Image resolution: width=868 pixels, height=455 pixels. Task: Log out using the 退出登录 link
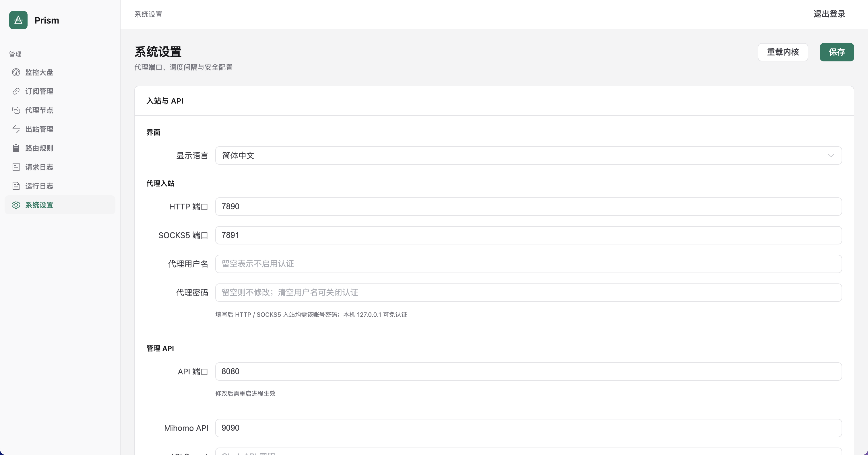[829, 14]
